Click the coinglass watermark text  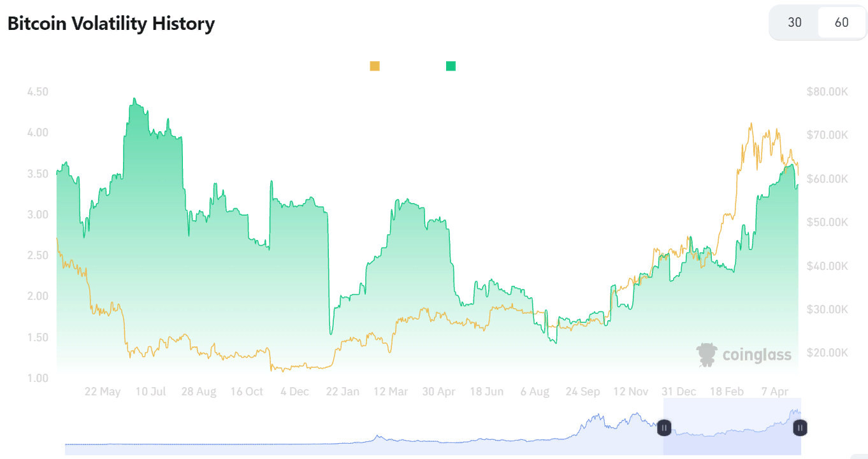(x=756, y=355)
